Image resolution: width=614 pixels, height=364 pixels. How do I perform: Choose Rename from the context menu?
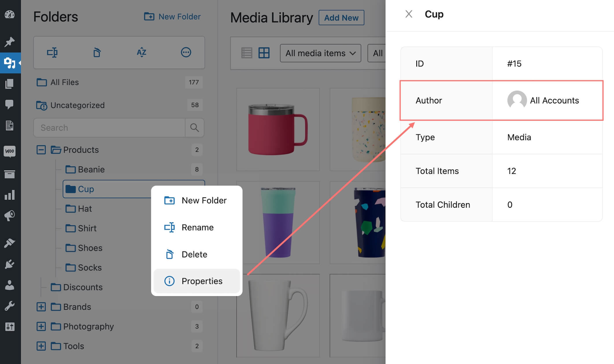pyautogui.click(x=197, y=227)
